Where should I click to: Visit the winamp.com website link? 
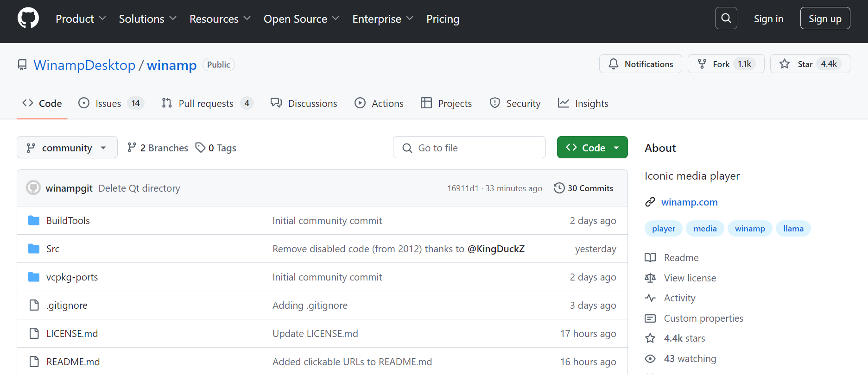pyautogui.click(x=689, y=202)
